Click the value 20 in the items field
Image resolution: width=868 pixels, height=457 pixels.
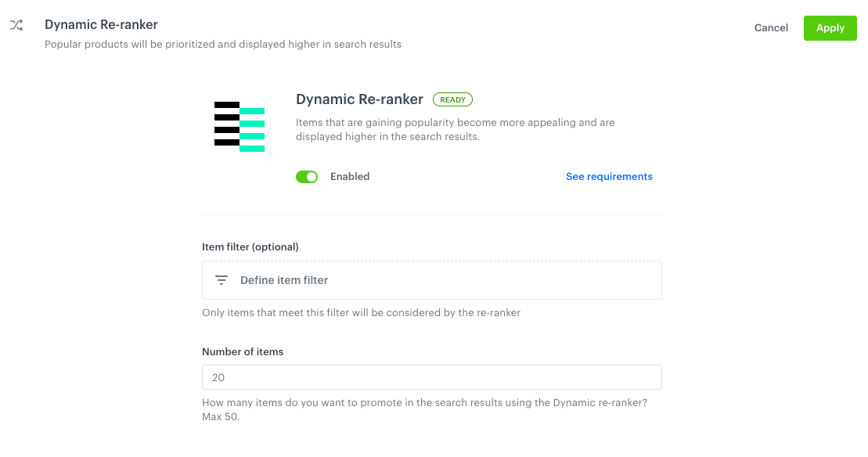(218, 376)
